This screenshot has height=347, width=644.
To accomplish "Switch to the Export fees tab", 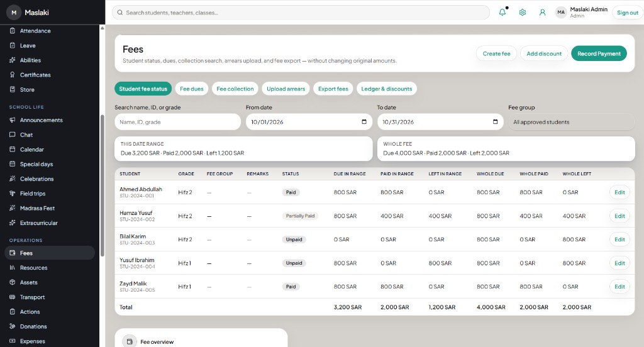I will 333,89.
